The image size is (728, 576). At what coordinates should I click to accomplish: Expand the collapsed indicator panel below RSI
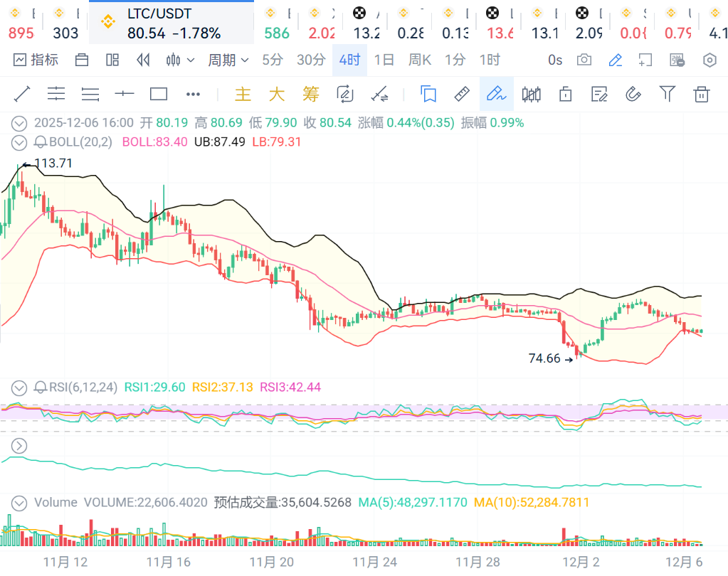click(19, 446)
